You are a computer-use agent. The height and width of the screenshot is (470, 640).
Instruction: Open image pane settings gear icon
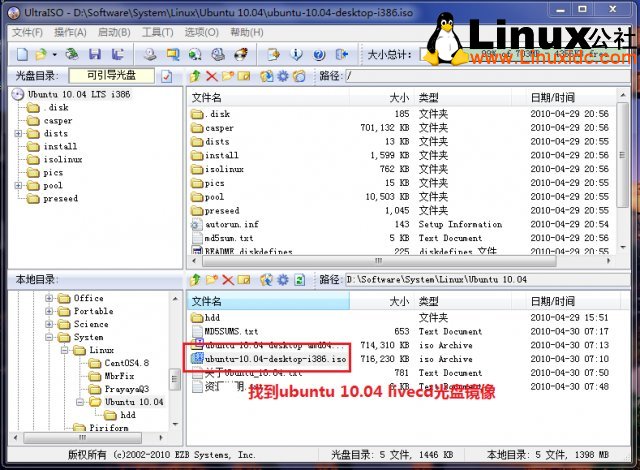[283, 76]
